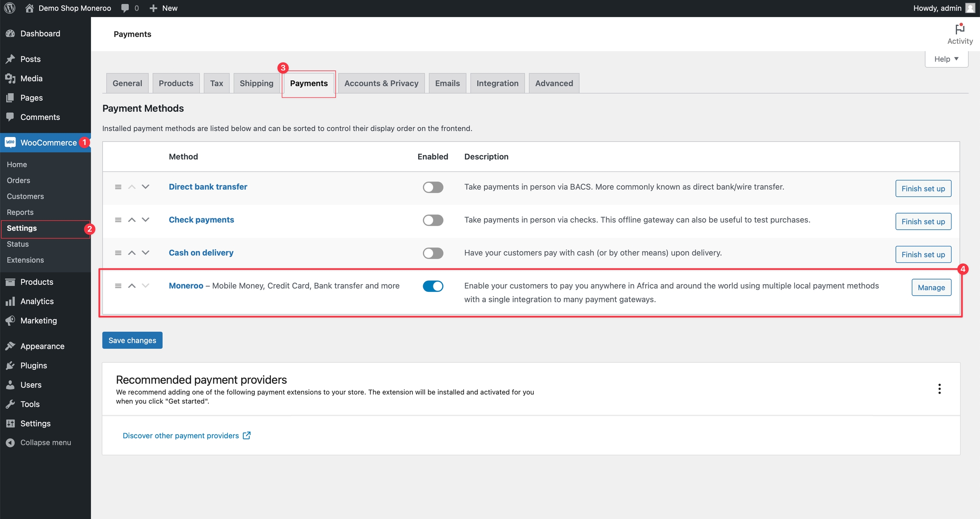Click the Appearance brush icon

[x=11, y=346]
